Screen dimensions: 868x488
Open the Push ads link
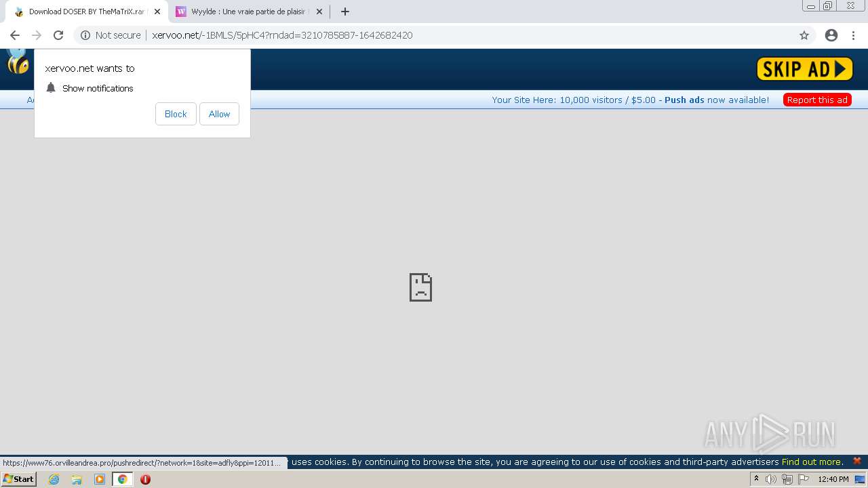pyautogui.click(x=684, y=100)
